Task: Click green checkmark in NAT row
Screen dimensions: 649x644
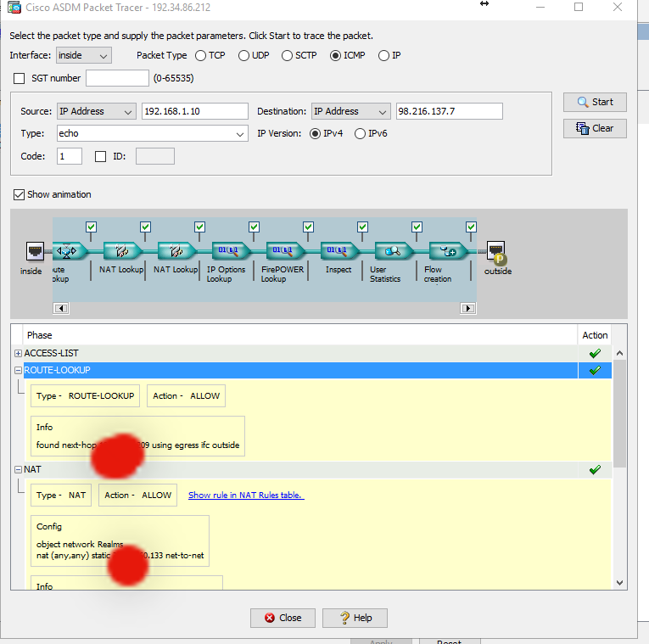Action: [595, 470]
